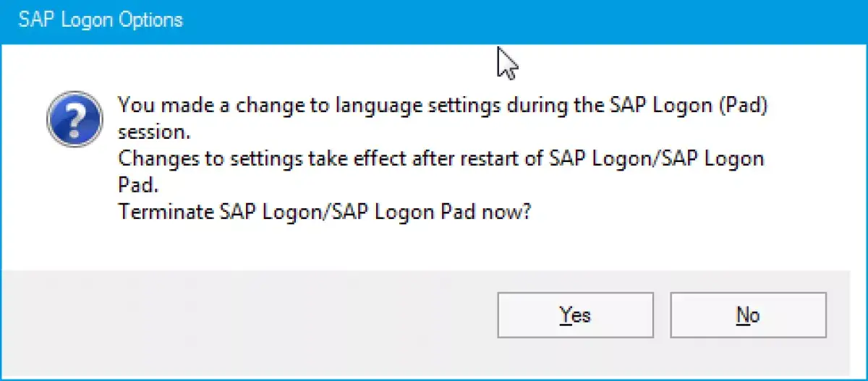
Task: Click the underlined N of No
Action: [743, 315]
